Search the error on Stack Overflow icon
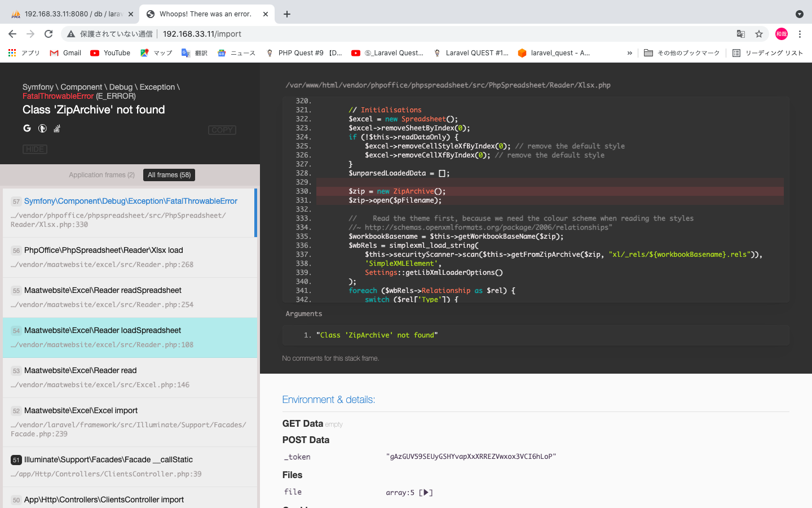 (x=57, y=129)
